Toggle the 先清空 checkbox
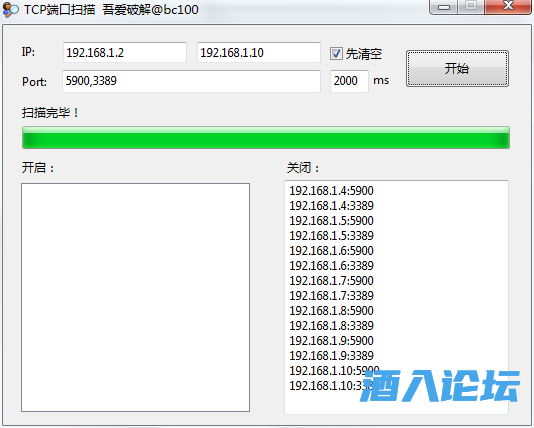Viewport: 534px width, 428px height. coord(336,53)
